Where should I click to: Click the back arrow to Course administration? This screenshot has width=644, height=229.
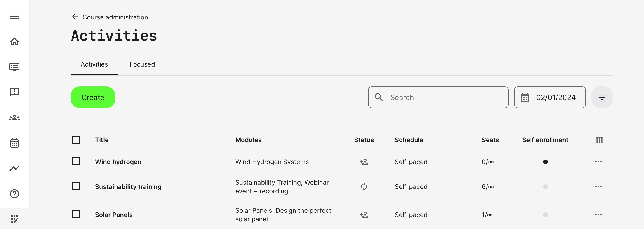pos(75,17)
